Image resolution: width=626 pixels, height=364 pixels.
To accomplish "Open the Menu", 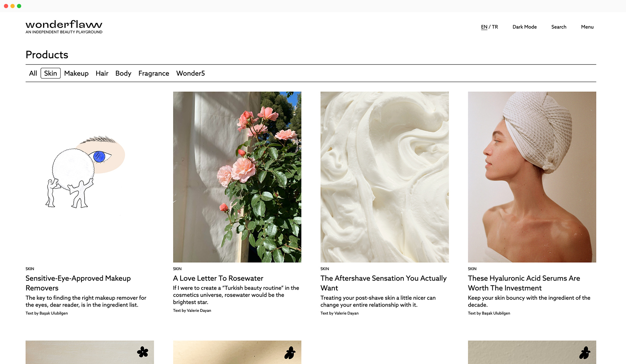I will pos(587,27).
